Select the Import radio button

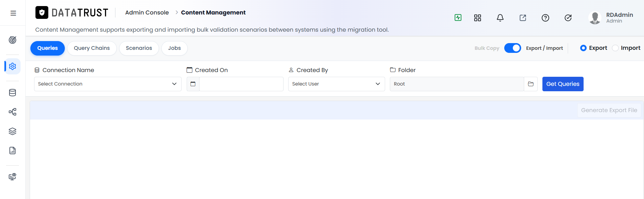pos(615,48)
